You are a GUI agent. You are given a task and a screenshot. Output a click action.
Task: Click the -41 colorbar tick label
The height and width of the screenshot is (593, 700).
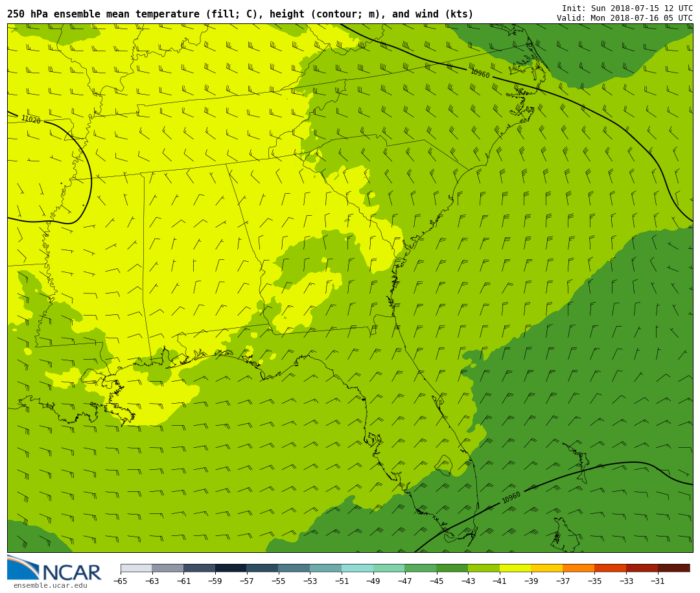click(x=500, y=581)
